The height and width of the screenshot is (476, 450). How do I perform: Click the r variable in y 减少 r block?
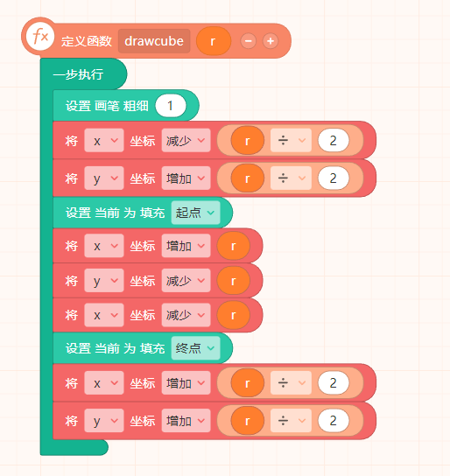point(233,281)
